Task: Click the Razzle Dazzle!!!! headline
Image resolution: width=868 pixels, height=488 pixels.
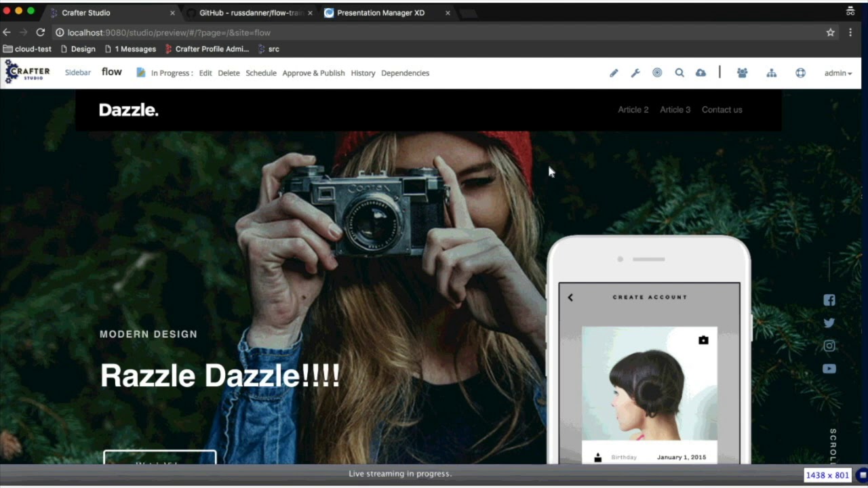Action: (x=220, y=375)
